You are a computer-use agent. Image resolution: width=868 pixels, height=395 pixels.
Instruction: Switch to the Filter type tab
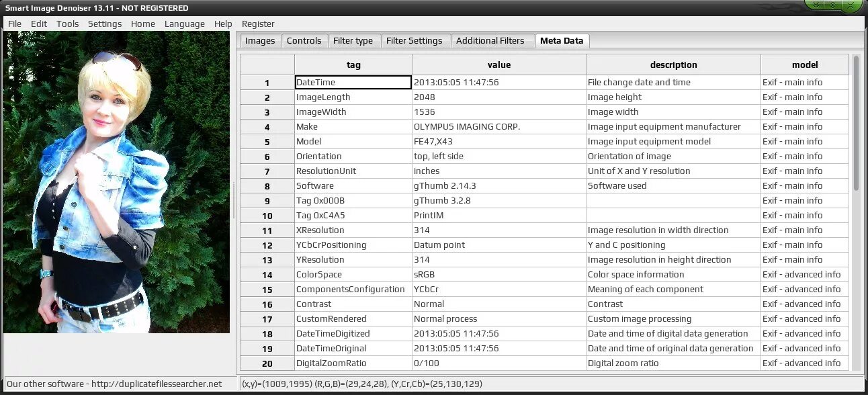[x=353, y=41]
